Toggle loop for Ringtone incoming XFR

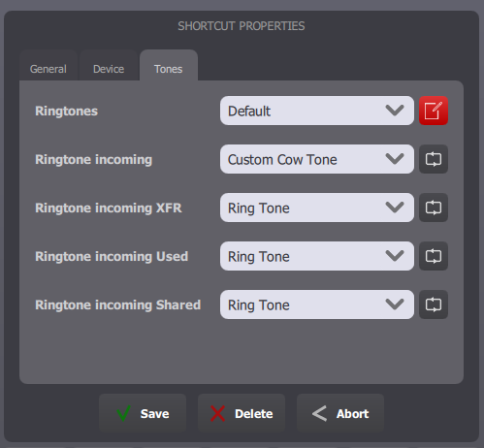point(434,208)
